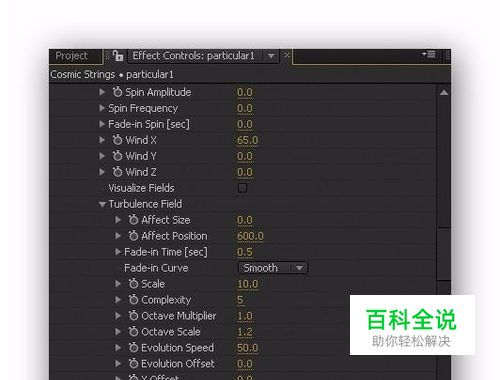Expand the Wind Z property
The height and width of the screenshot is (380, 500).
[x=102, y=172]
